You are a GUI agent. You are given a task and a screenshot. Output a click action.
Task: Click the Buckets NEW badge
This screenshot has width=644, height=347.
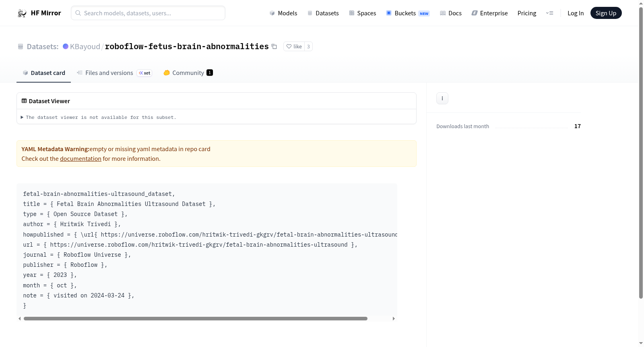(x=424, y=13)
